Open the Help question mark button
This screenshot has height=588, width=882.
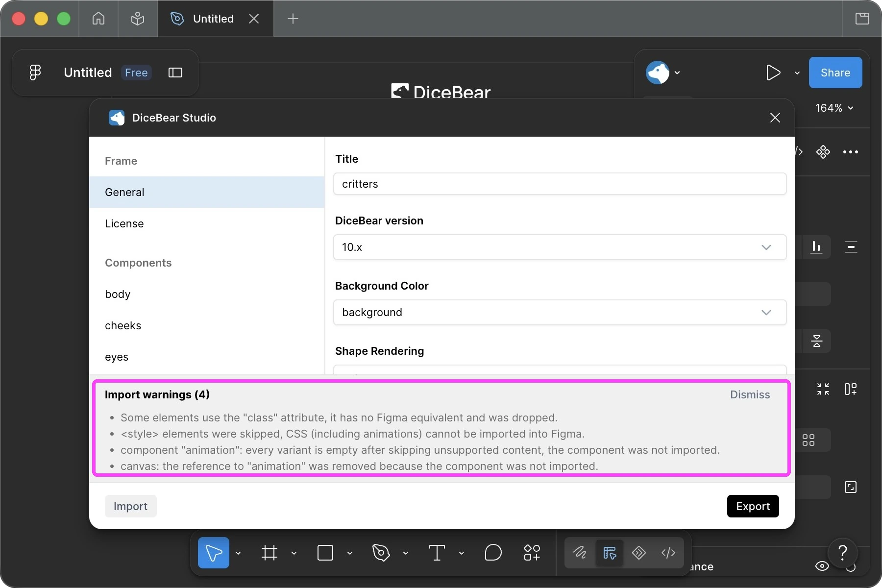(x=843, y=553)
